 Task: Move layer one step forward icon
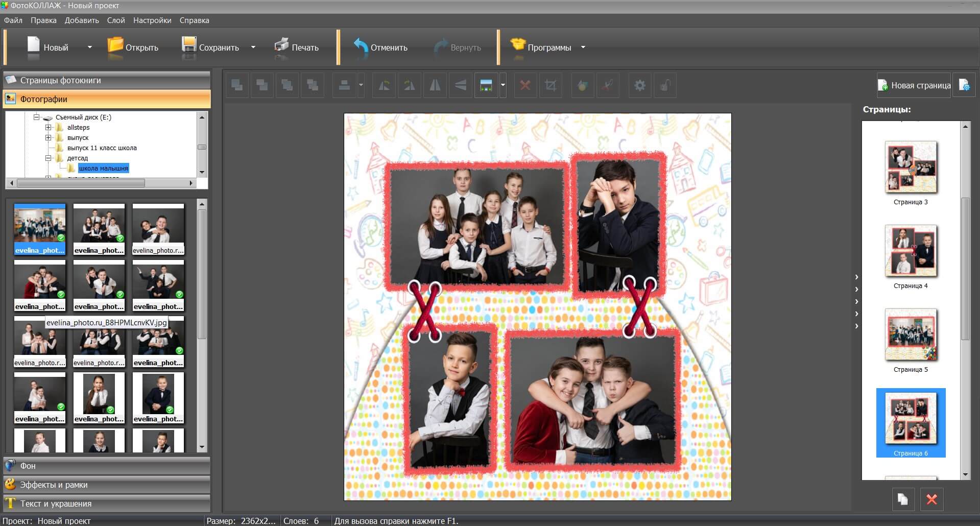tap(262, 85)
